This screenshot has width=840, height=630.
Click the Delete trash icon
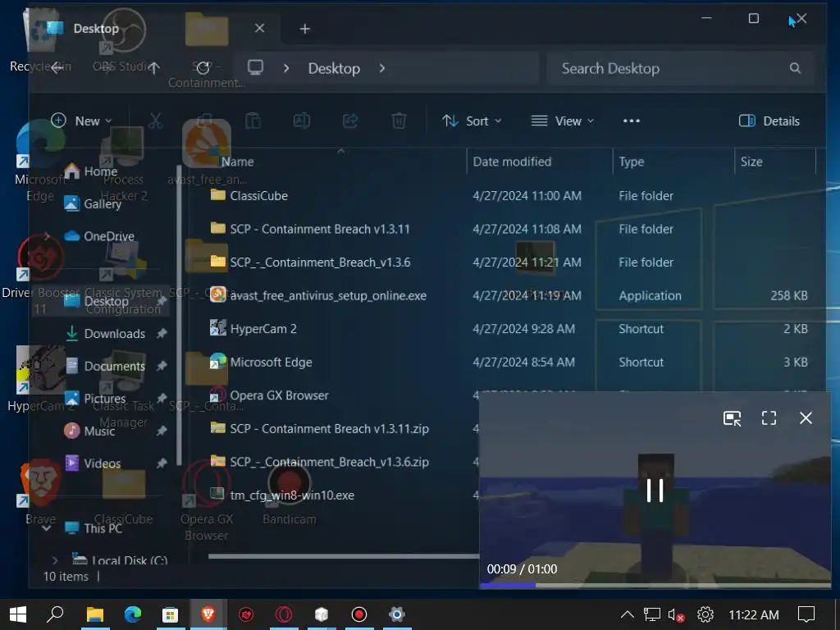pyautogui.click(x=399, y=121)
